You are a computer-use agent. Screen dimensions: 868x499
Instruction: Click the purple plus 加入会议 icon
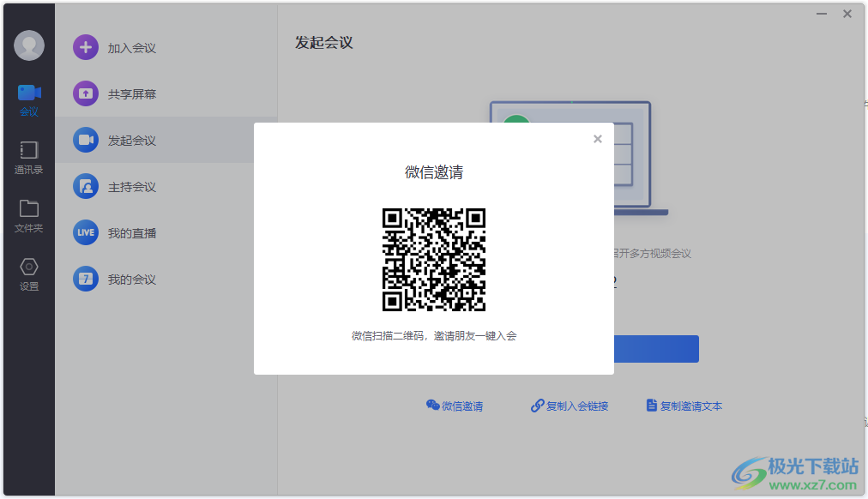click(86, 47)
